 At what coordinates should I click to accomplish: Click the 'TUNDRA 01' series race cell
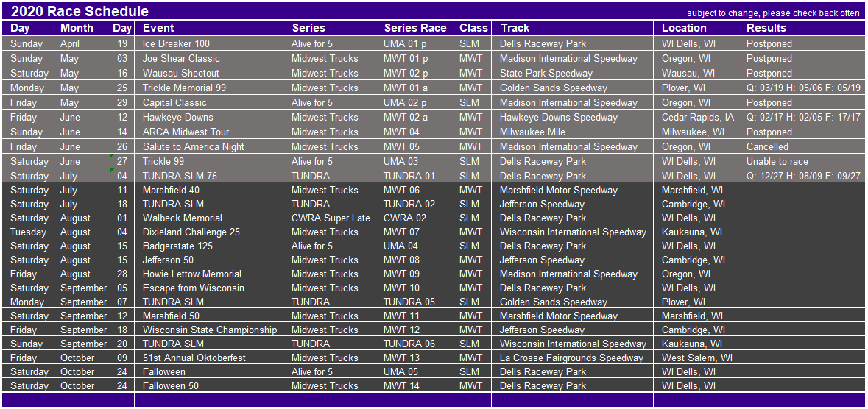coord(412,176)
